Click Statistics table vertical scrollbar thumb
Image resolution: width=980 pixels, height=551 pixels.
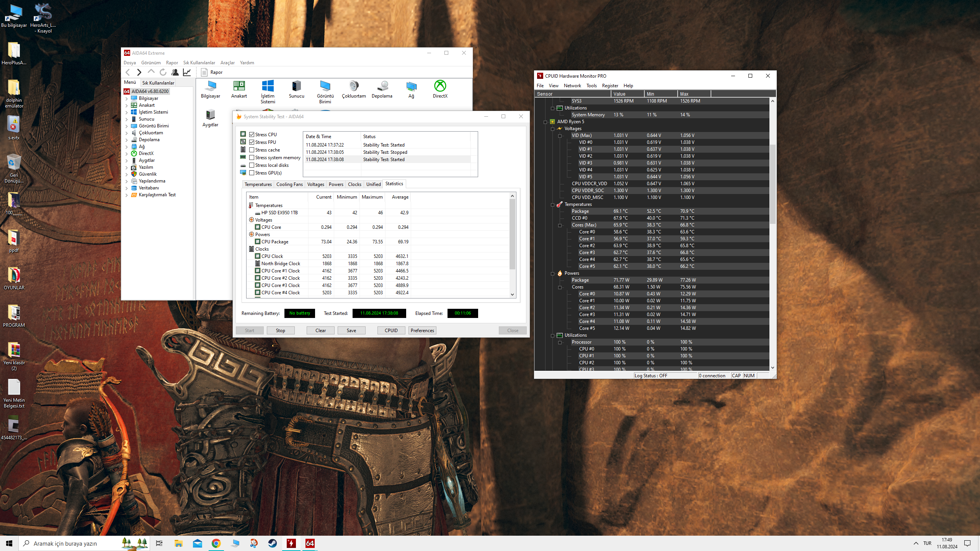click(512, 234)
